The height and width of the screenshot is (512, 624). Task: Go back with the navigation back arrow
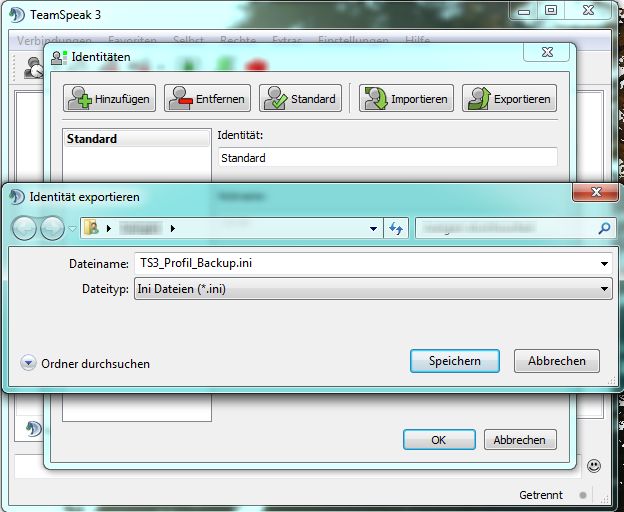[x=24, y=228]
